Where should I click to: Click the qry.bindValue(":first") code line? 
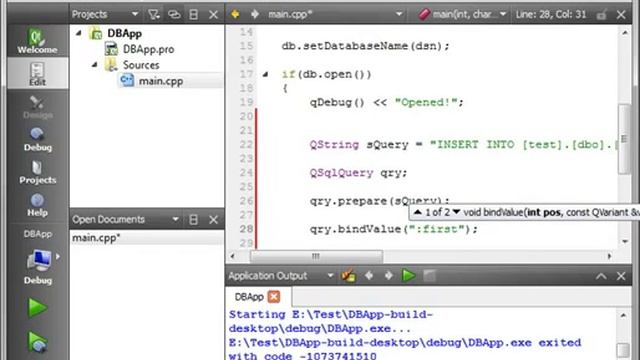point(393,229)
